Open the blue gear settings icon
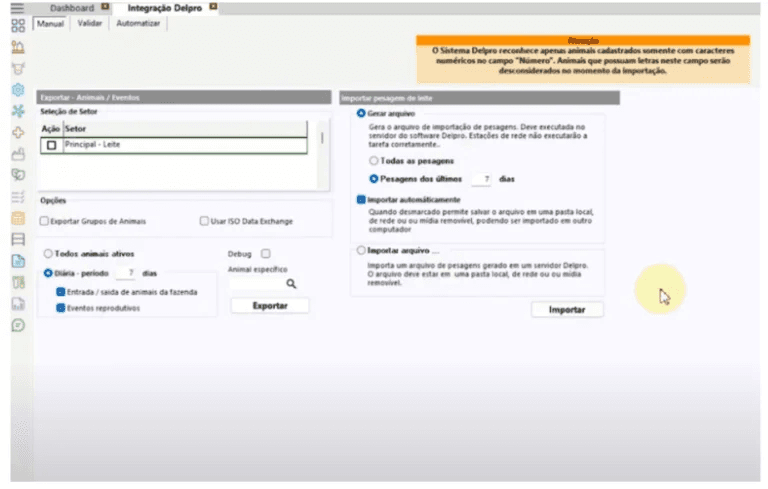Screen dimensions: 768x489 tap(18, 90)
